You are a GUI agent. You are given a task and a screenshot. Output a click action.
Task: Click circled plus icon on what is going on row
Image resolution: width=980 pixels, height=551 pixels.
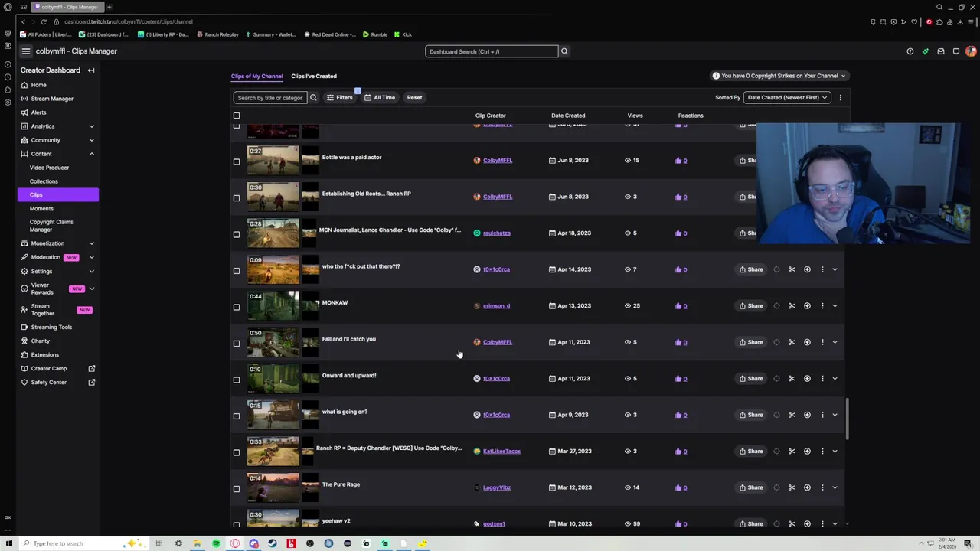(x=807, y=415)
